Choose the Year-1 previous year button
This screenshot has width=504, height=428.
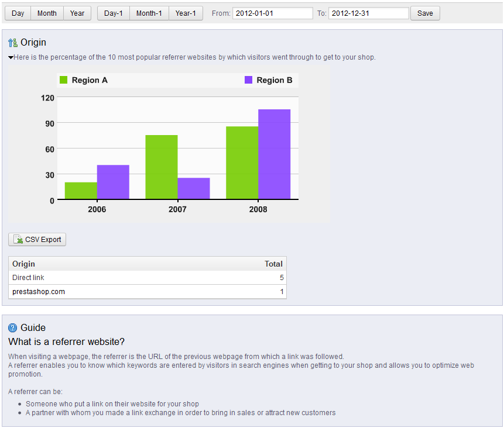[186, 13]
